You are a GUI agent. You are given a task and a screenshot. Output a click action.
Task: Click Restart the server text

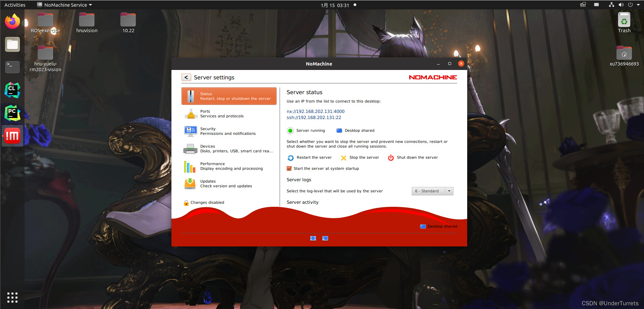click(x=314, y=157)
